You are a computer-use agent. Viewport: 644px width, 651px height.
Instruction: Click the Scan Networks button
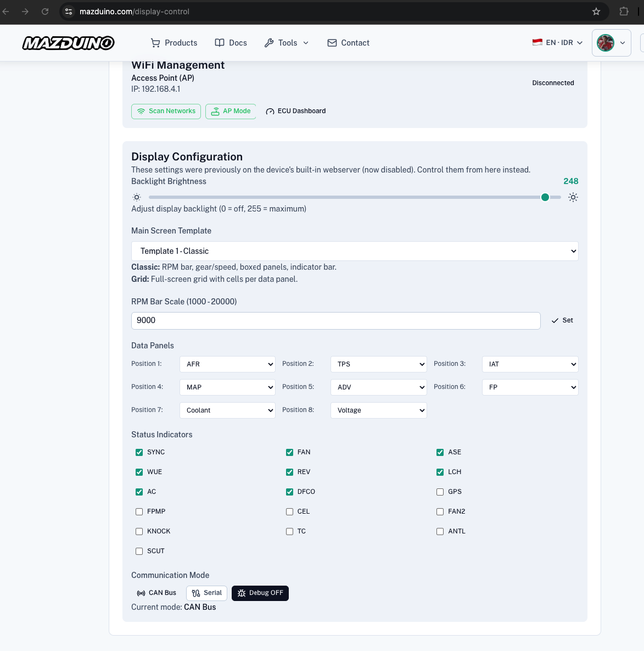(x=166, y=112)
